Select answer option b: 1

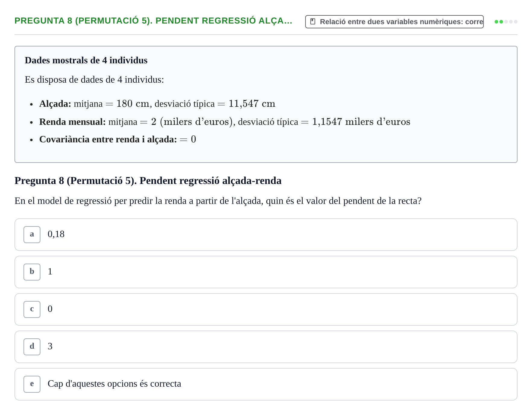click(266, 272)
